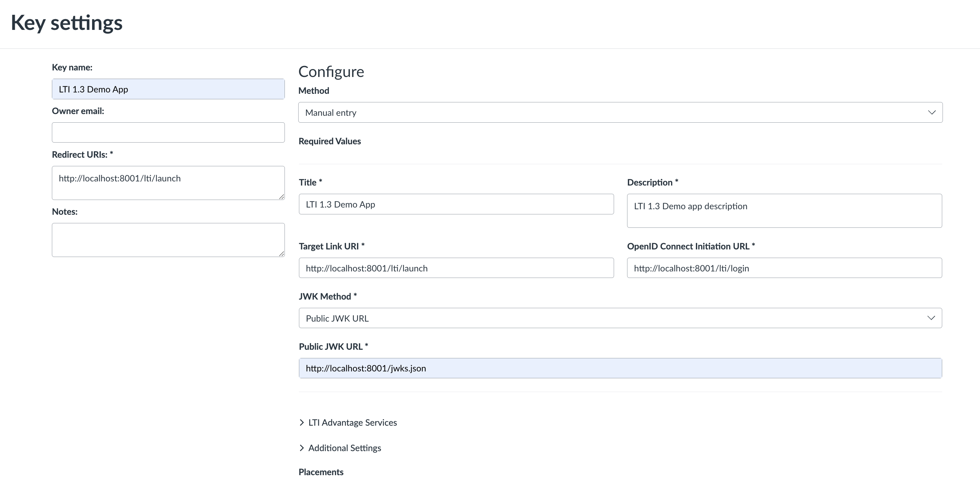Click the Owner email input field
This screenshot has height=481, width=980.
click(168, 132)
